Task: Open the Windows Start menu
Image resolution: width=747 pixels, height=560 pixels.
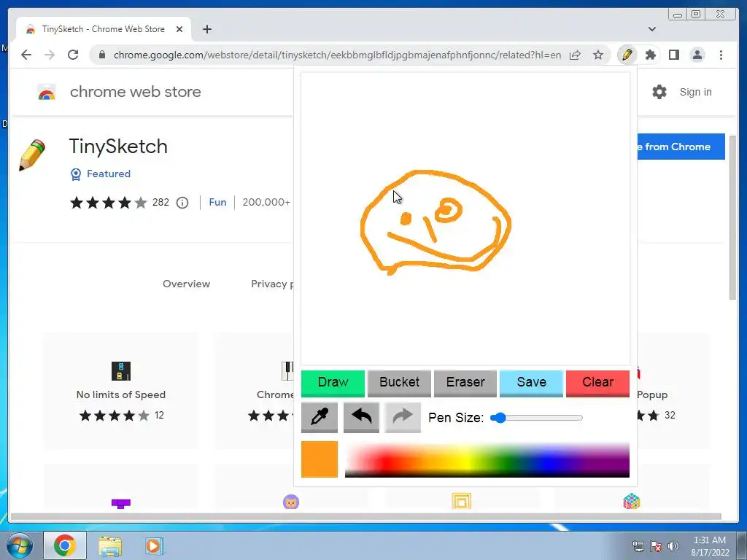Action: 20,545
